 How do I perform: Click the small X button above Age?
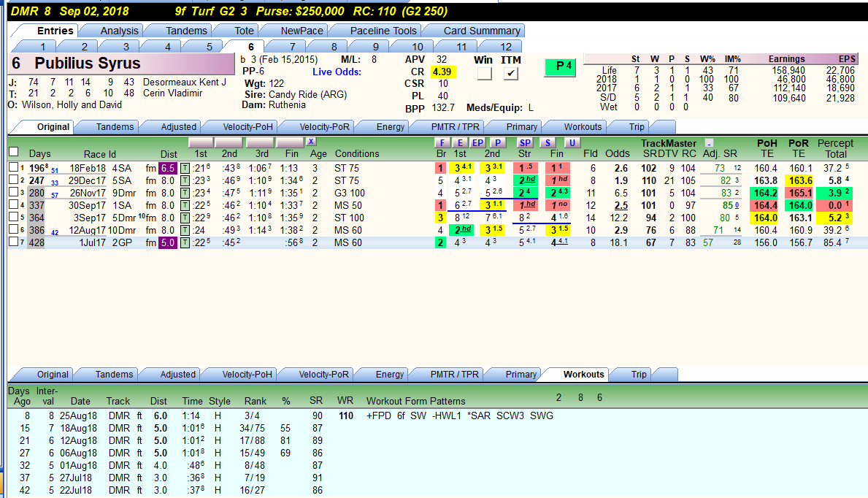311,142
